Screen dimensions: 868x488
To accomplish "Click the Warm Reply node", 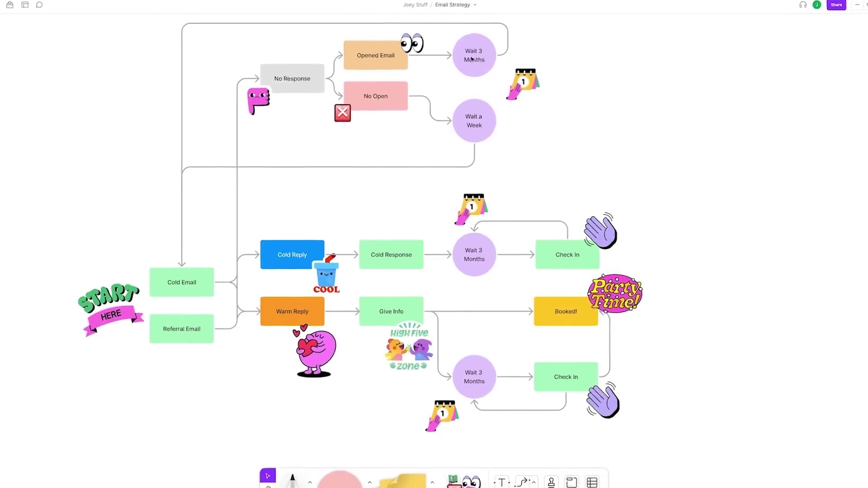I will coord(292,311).
